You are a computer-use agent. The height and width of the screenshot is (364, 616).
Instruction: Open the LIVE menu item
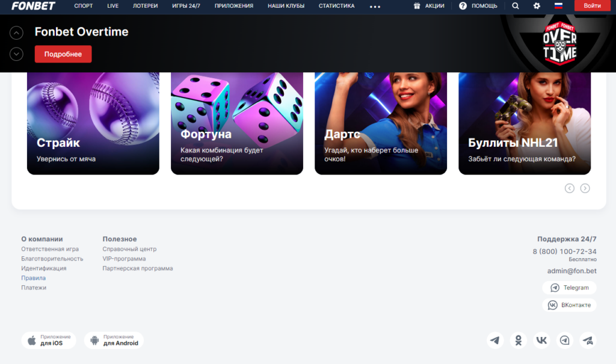coord(112,6)
